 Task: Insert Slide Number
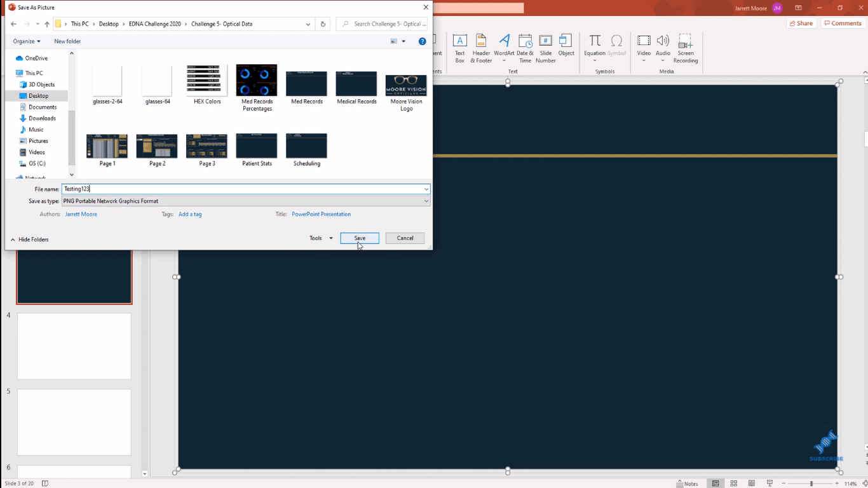pos(545,48)
